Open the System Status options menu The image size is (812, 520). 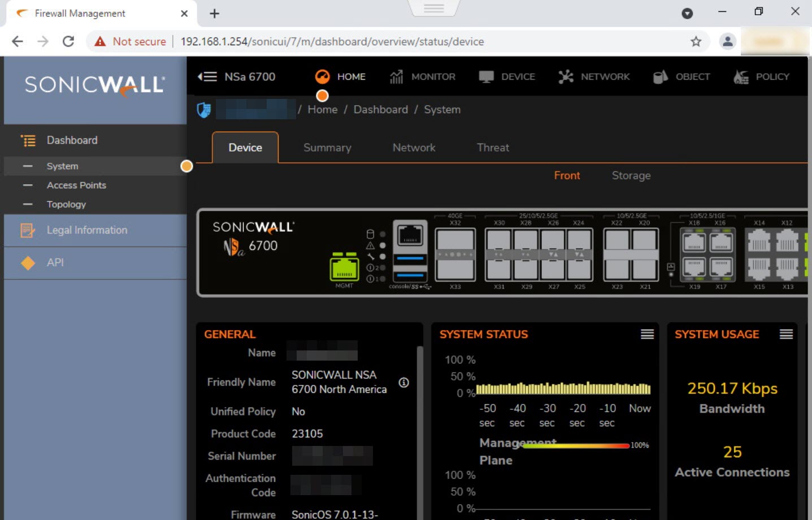[647, 334]
